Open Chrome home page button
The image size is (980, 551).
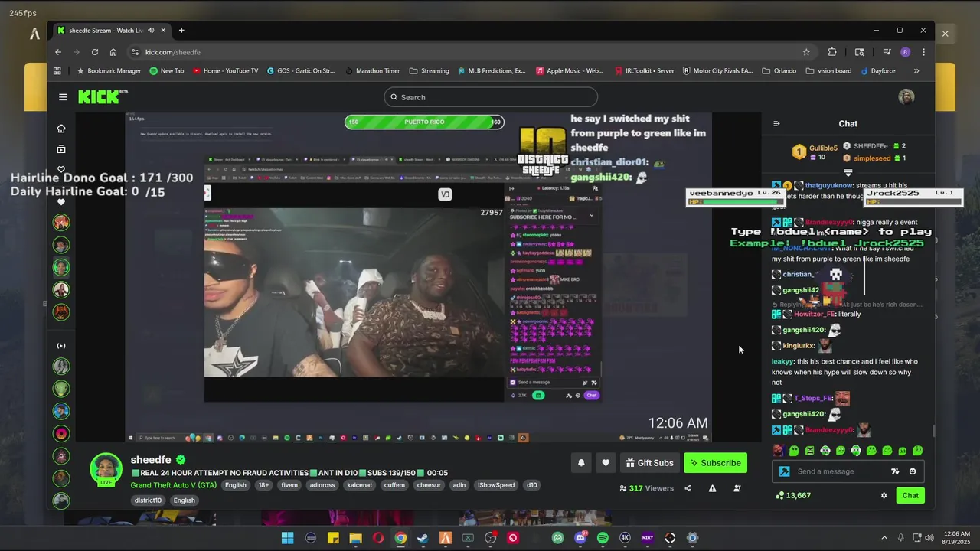click(113, 52)
